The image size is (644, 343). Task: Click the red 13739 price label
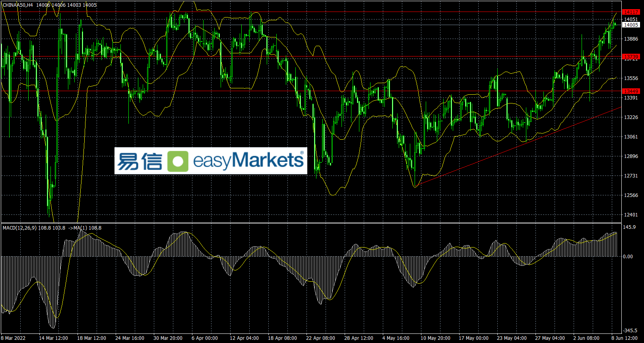coord(631,57)
